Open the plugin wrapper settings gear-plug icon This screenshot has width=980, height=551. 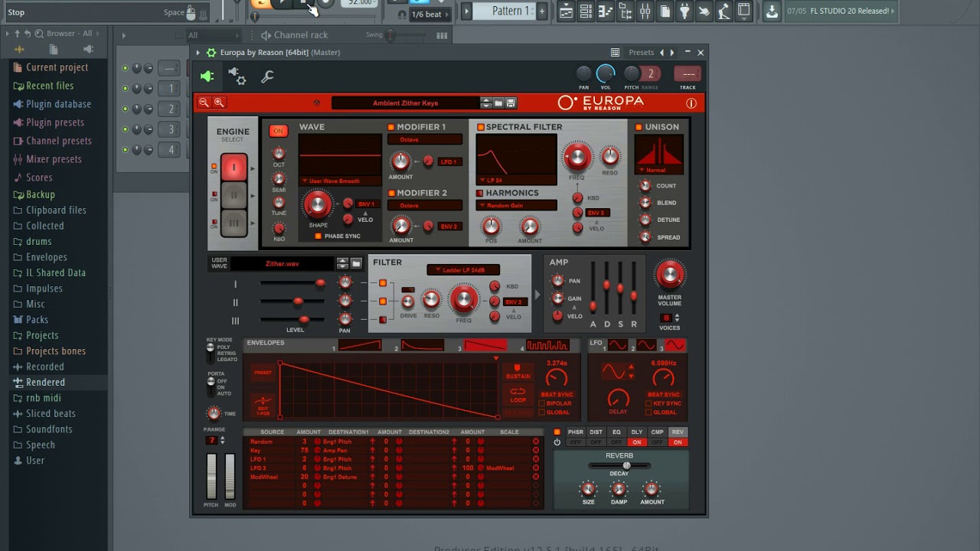[237, 76]
